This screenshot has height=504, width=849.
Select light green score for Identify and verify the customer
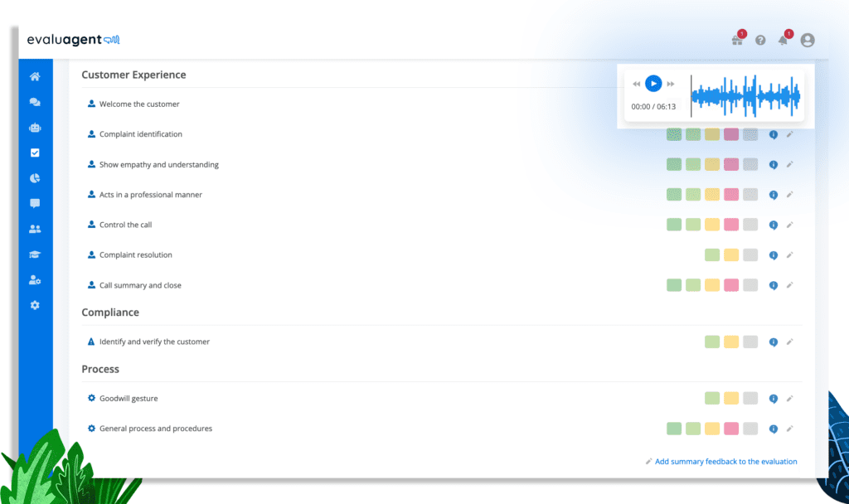[712, 342]
